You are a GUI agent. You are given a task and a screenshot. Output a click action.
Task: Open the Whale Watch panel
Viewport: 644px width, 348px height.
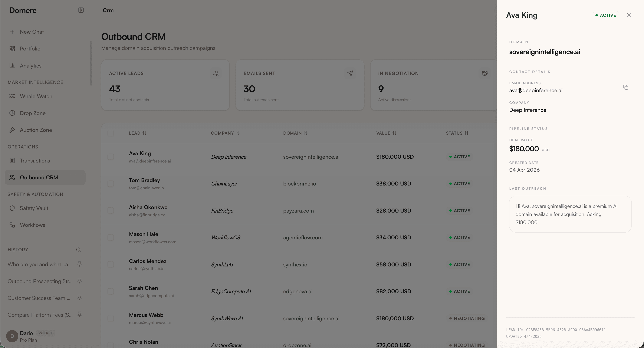pyautogui.click(x=36, y=96)
